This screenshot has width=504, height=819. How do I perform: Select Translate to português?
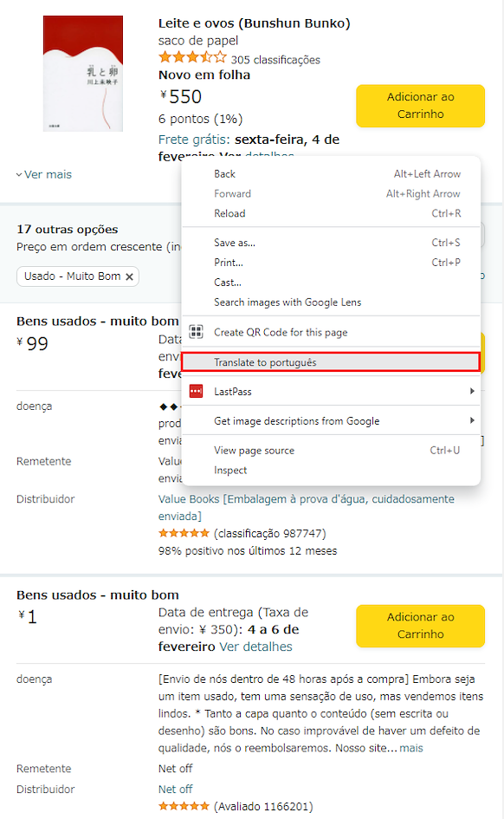pos(331,362)
